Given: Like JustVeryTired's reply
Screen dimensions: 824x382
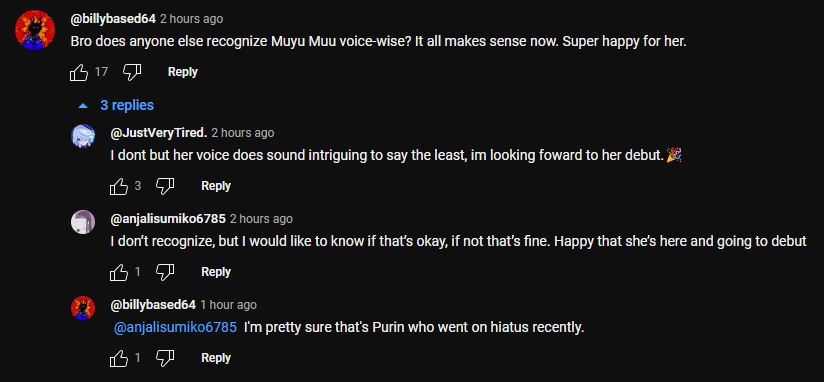Looking at the screenshot, I should [119, 186].
